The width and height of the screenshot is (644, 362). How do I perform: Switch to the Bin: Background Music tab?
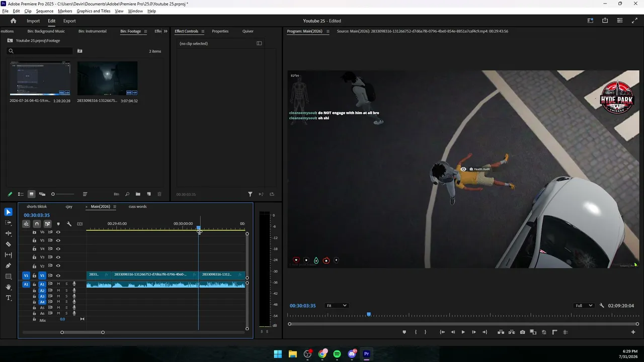tap(46, 31)
